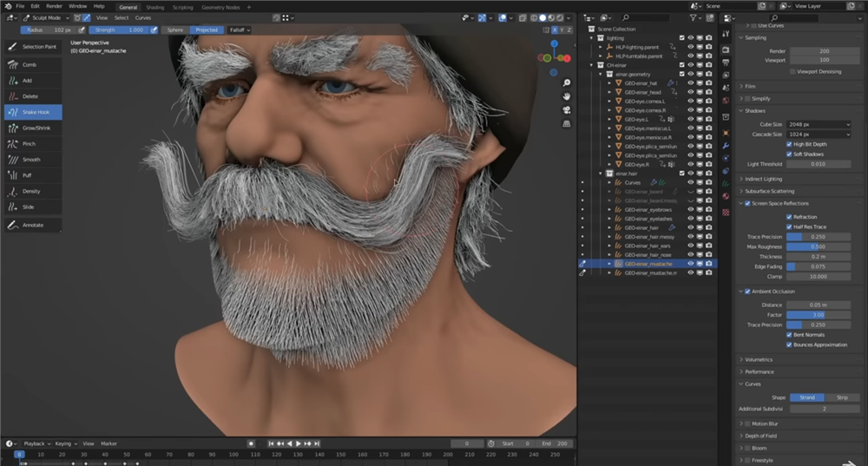Switch to the Geometry Nodes workspace tab

tap(219, 6)
